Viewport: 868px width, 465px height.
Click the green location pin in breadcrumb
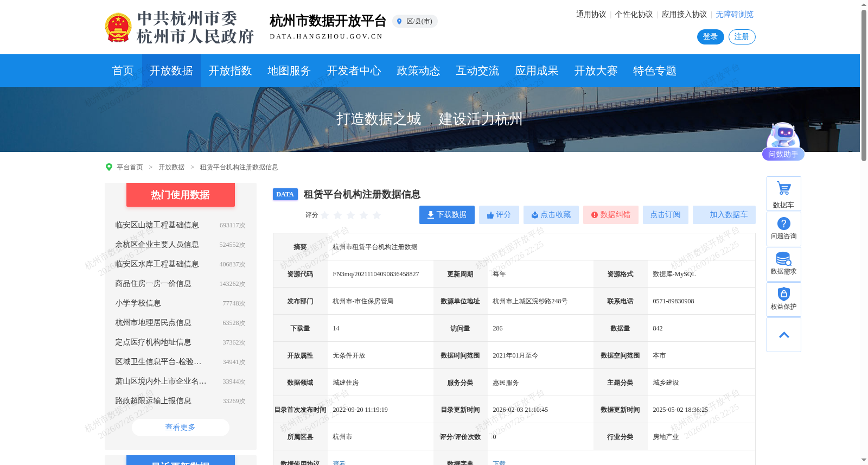tap(109, 167)
